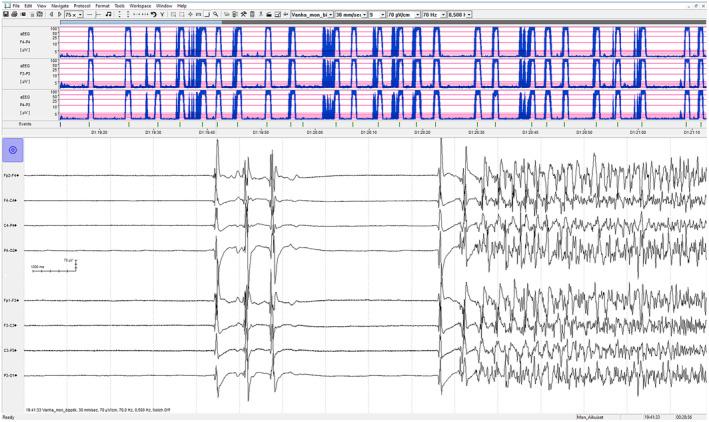
Task: Open the Protocol menu
Action: [x=81, y=5]
